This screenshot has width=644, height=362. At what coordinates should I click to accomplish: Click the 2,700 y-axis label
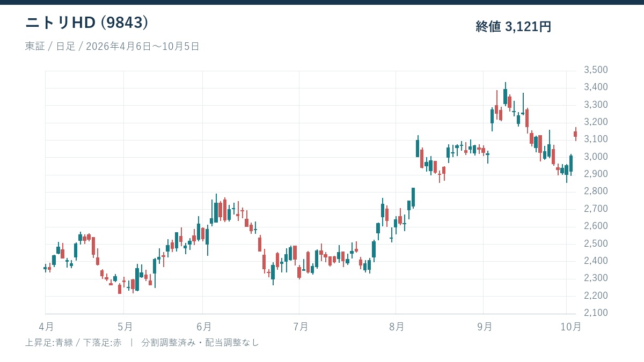tap(596, 209)
